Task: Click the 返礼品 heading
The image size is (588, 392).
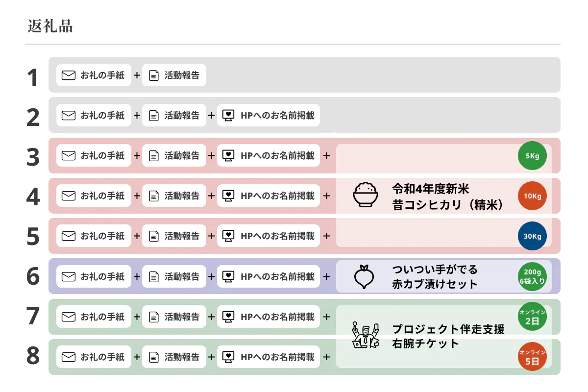Action: point(50,26)
